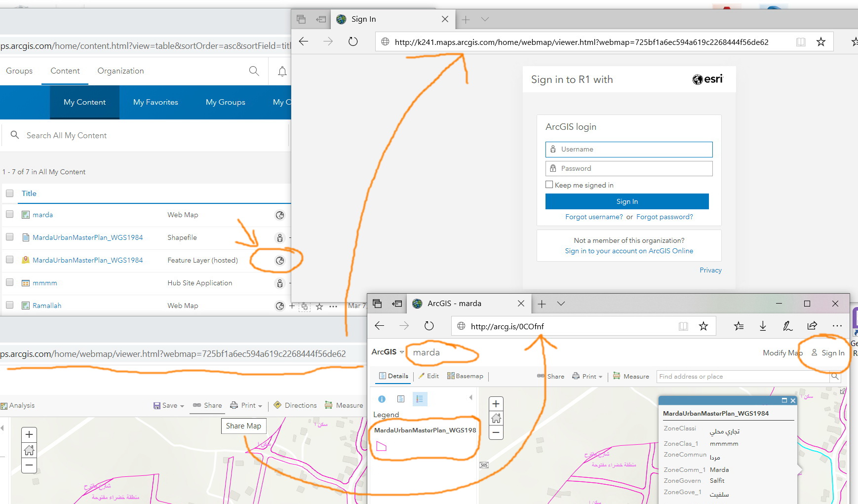Zoom in on the map below the Analysis toolbar
The height and width of the screenshot is (504, 858).
tap(29, 434)
